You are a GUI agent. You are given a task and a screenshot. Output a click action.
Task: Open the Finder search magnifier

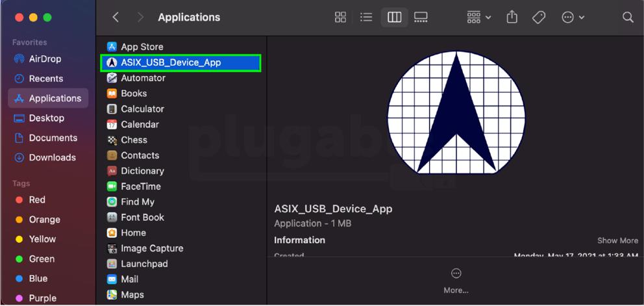coord(627,18)
